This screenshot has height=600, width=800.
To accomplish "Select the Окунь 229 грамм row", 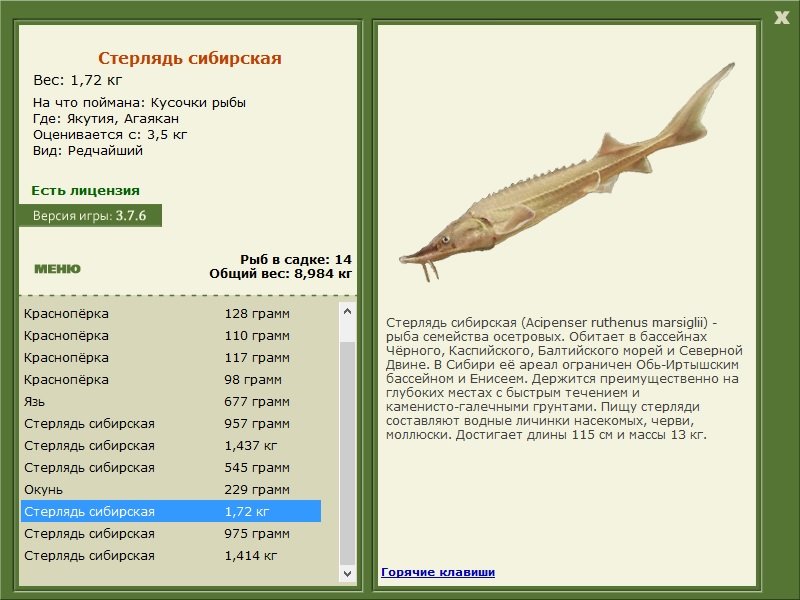I will [x=171, y=489].
